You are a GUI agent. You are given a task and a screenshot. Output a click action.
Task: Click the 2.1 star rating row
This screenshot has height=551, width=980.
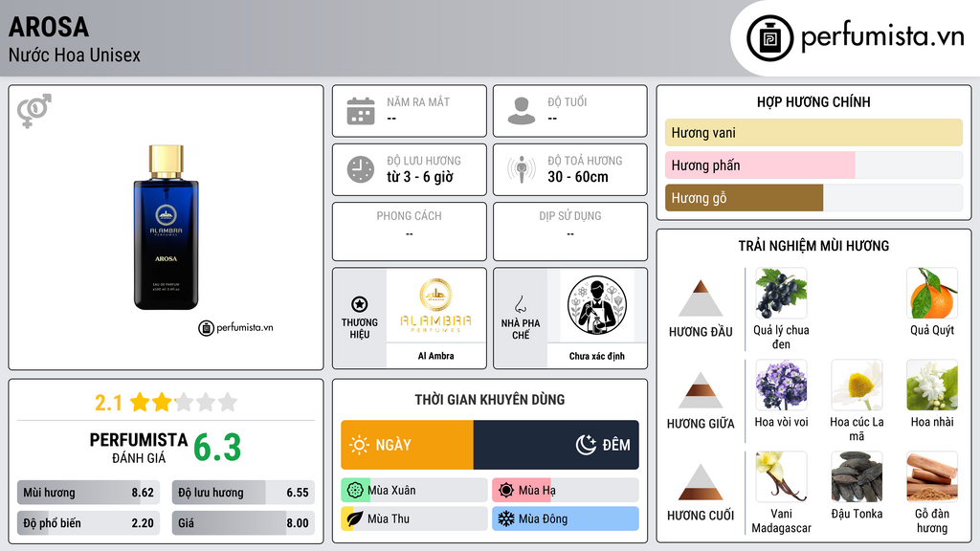point(166,403)
